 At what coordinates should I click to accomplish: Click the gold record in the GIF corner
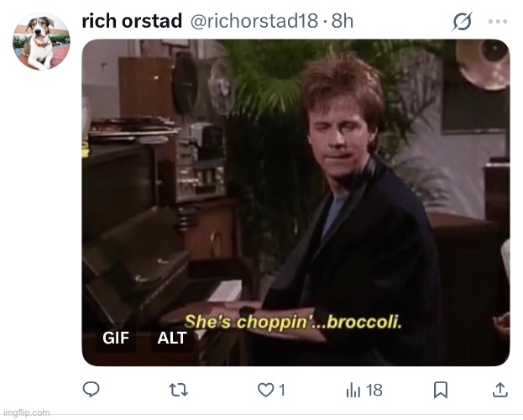point(483,65)
